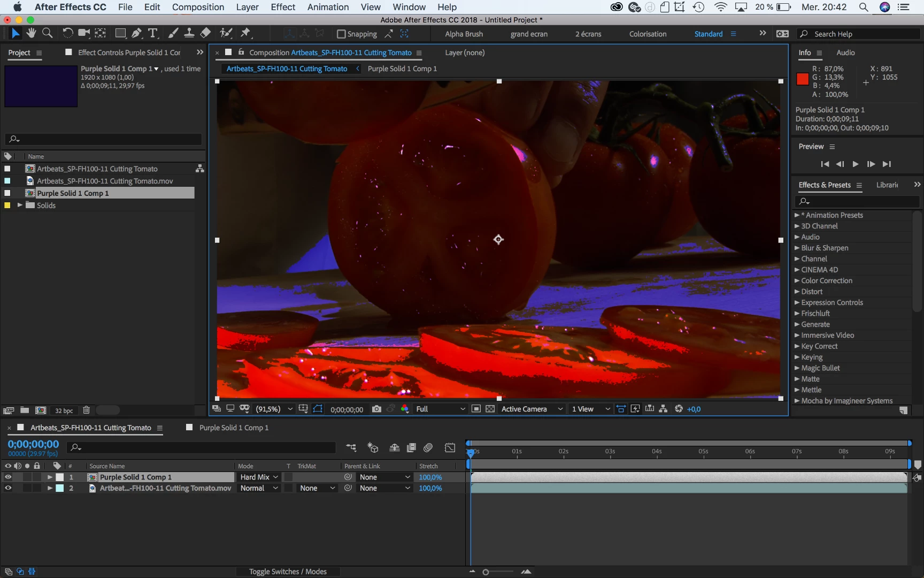Select the Hand tool
The width and height of the screenshot is (924, 578).
pyautogui.click(x=31, y=33)
